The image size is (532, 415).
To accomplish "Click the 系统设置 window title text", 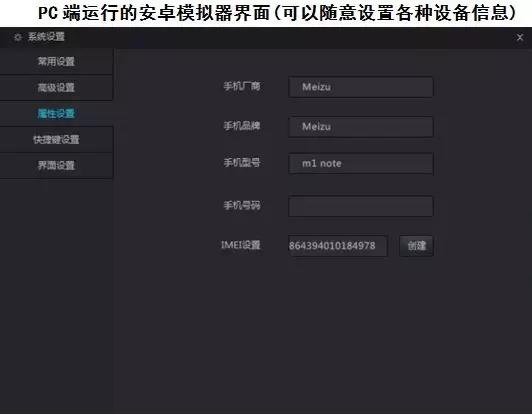I will click(46, 37).
